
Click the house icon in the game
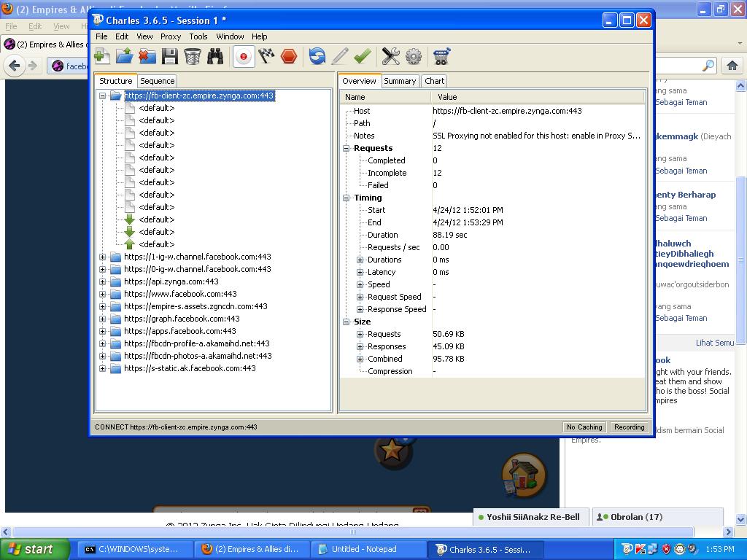[x=524, y=475]
